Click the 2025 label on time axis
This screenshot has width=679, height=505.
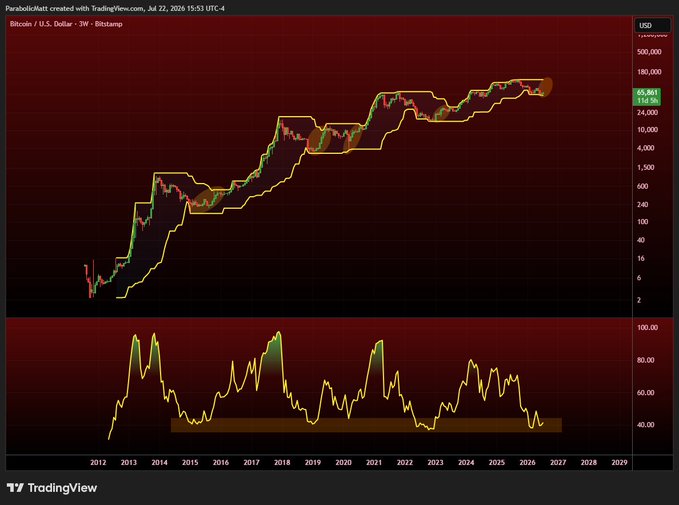point(497,463)
